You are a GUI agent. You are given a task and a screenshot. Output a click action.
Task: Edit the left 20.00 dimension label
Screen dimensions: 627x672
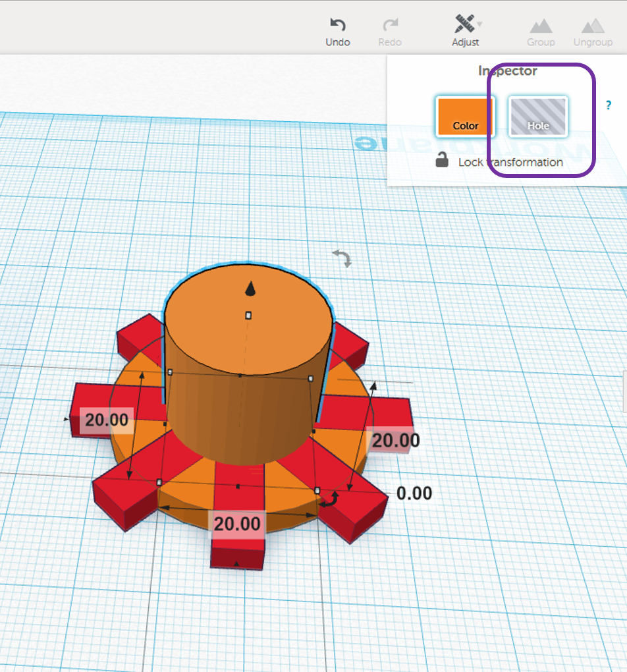coord(106,420)
